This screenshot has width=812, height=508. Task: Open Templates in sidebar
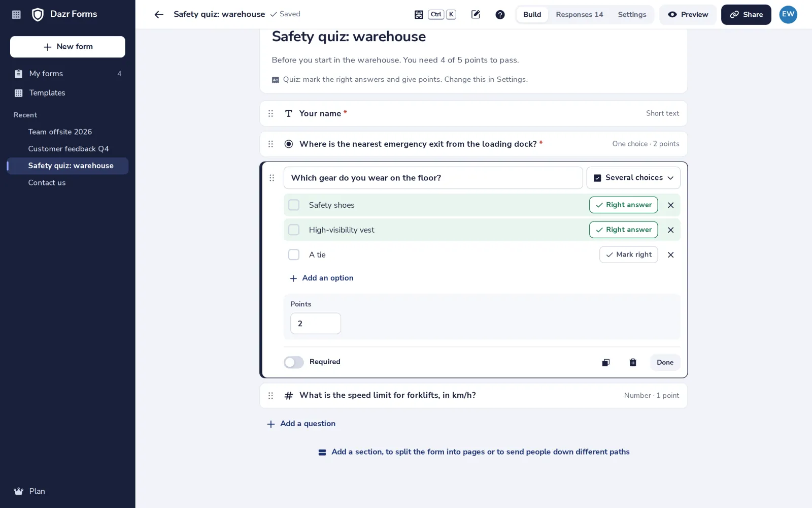click(67, 93)
